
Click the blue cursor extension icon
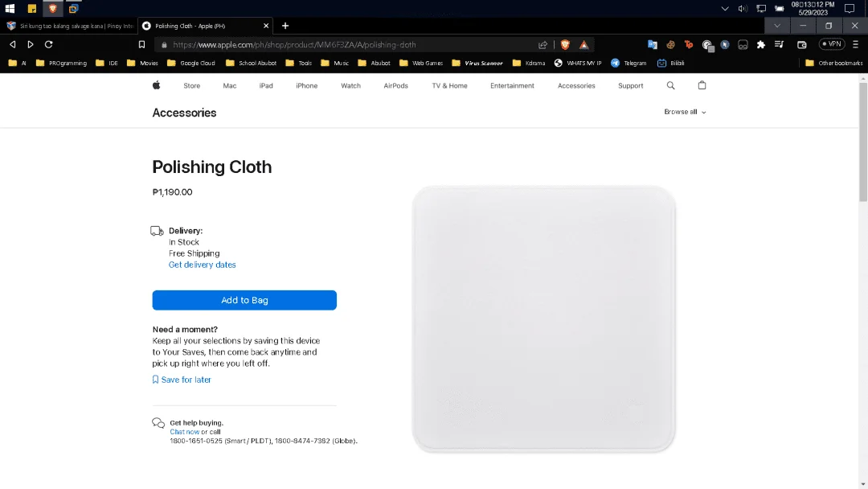coord(725,45)
